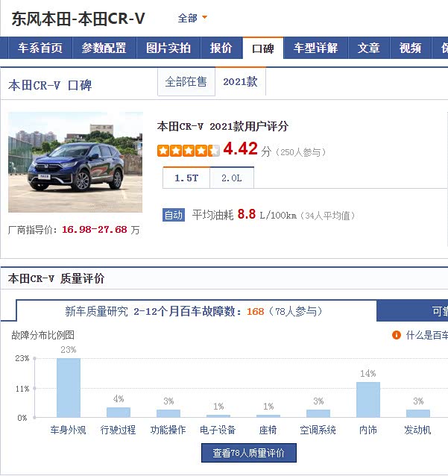448x476 pixels.
Task: Choose the 2.0L engine tab
Action: pyautogui.click(x=232, y=178)
